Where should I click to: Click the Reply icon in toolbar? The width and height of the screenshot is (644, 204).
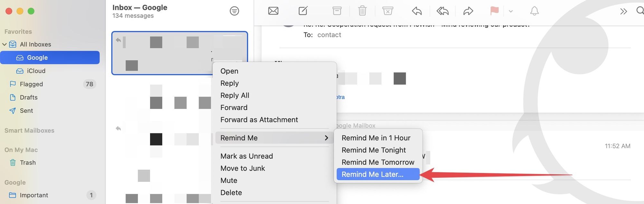tap(416, 11)
